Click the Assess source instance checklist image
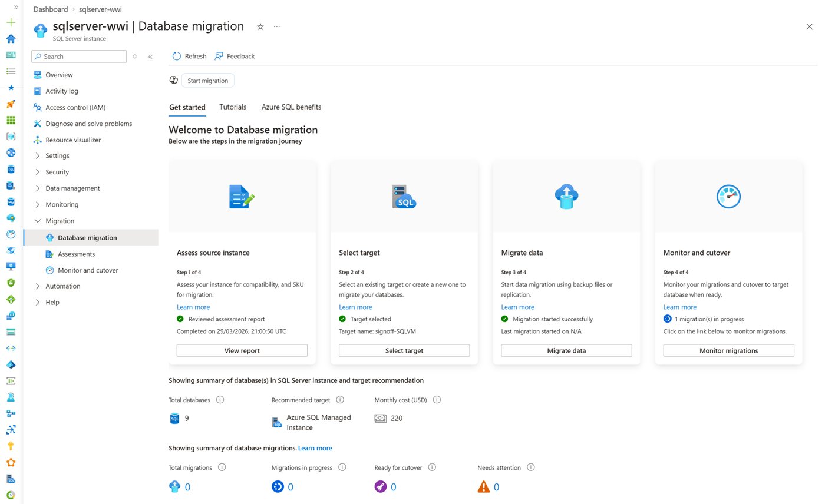The image size is (825, 504). pos(242,197)
